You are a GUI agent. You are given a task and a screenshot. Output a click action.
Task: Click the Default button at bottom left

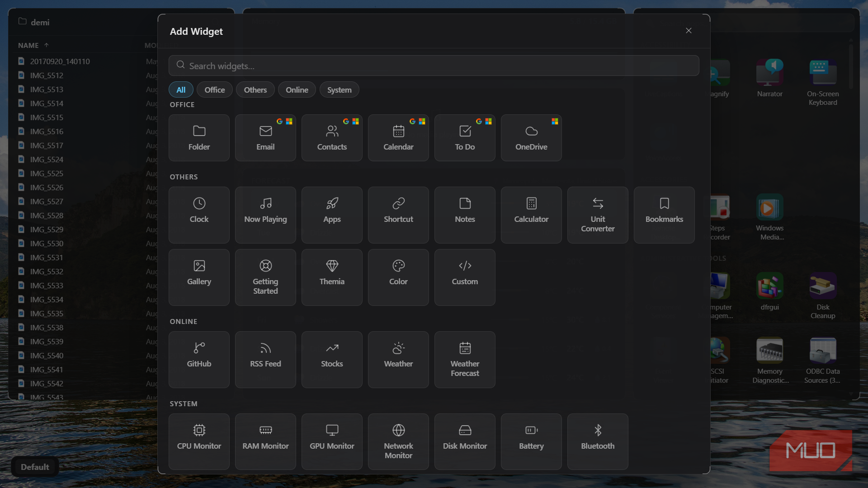click(35, 467)
